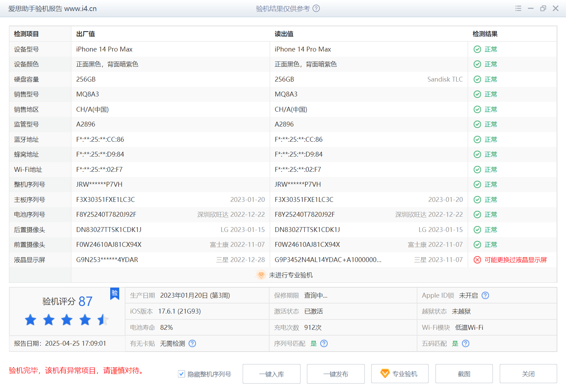
Task: Open the www.i4.cn title link
Action: (x=81, y=9)
